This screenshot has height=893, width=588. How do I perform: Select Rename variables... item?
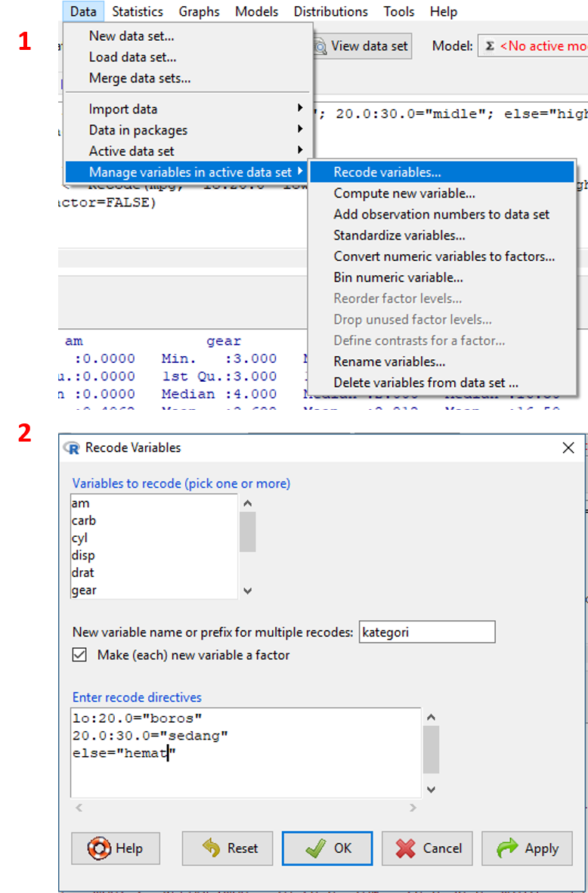tap(441, 361)
